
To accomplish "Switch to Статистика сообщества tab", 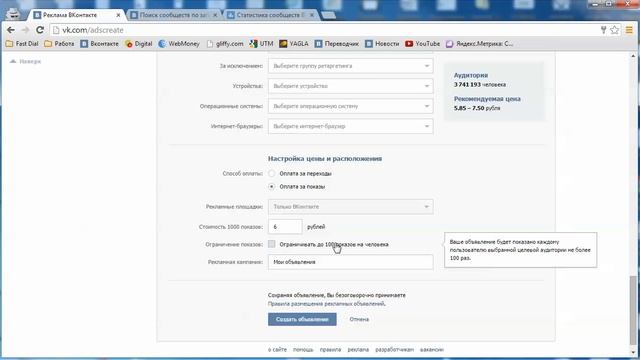I will pyautogui.click(x=269, y=15).
